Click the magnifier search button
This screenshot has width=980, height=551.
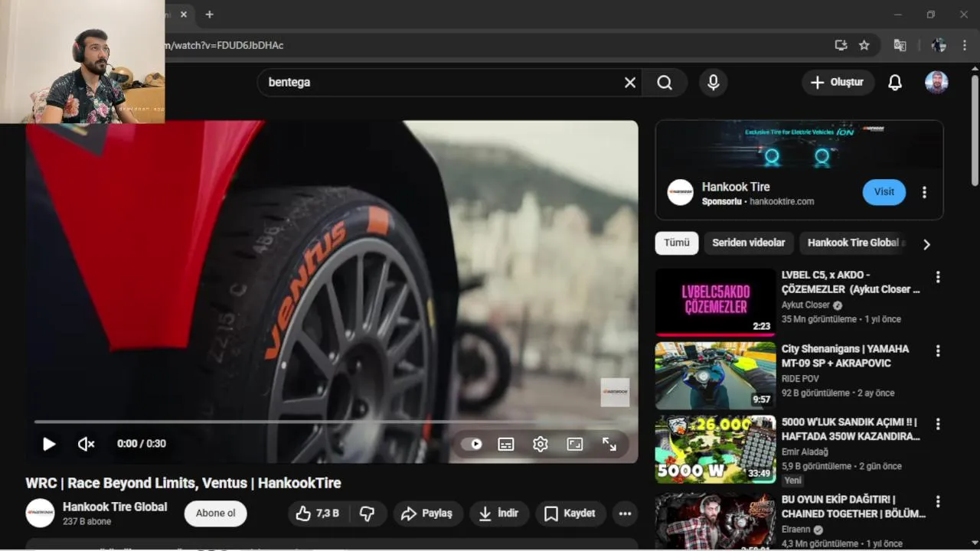665,83
